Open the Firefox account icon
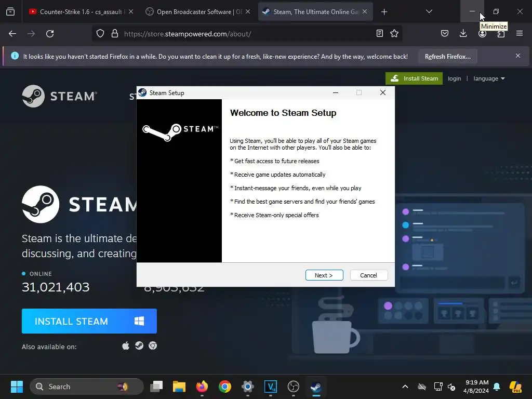This screenshot has width=532, height=399. click(x=482, y=34)
